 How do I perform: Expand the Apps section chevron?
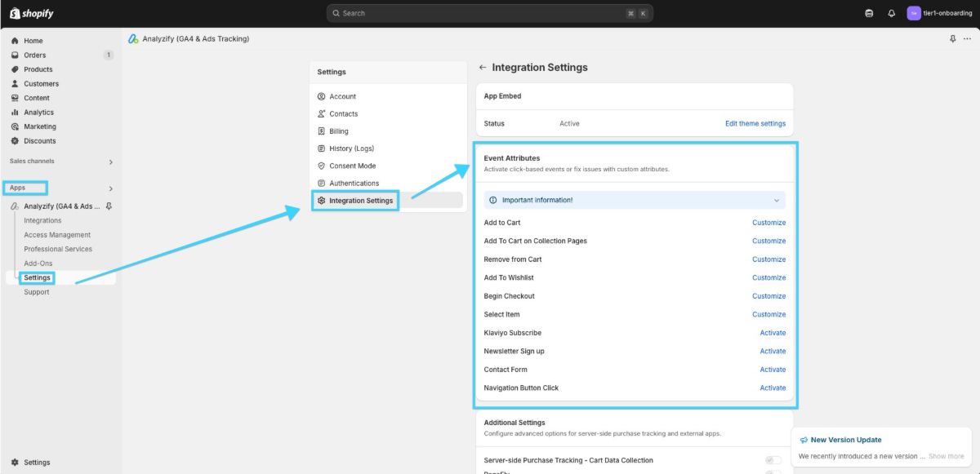[111, 188]
